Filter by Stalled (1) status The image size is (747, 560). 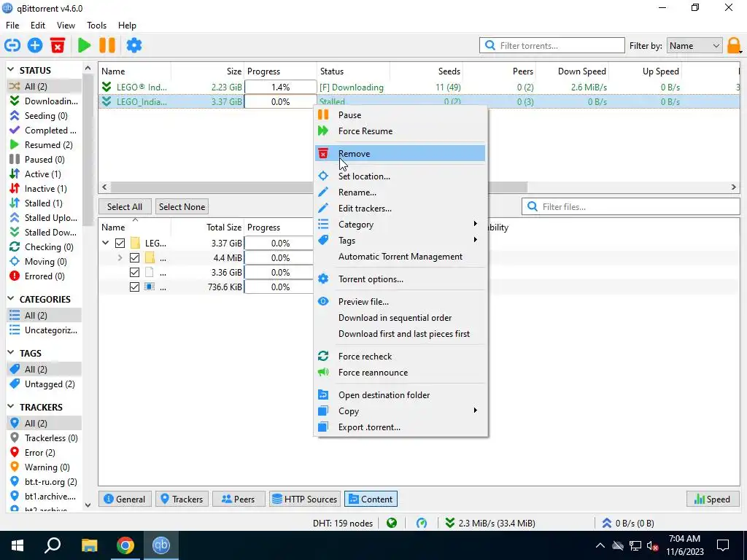43,203
